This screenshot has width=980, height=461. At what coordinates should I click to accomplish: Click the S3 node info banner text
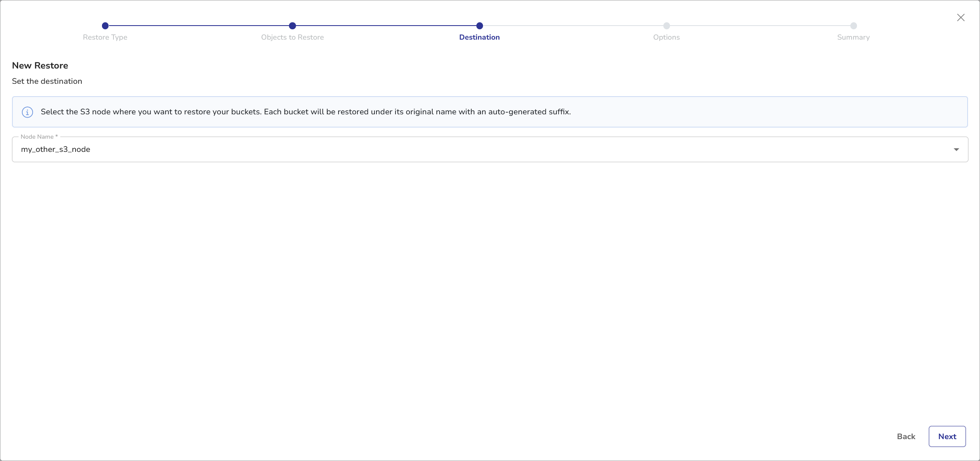pyautogui.click(x=305, y=112)
